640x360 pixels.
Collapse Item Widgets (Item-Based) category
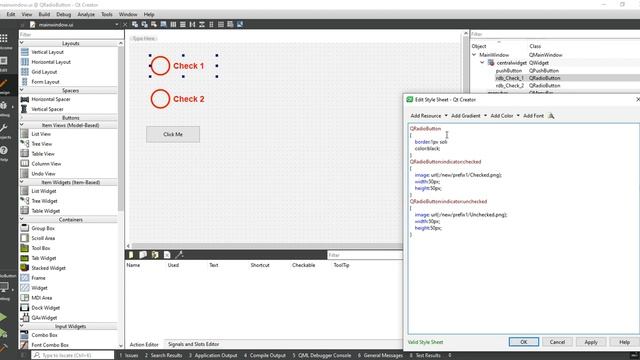(22, 182)
